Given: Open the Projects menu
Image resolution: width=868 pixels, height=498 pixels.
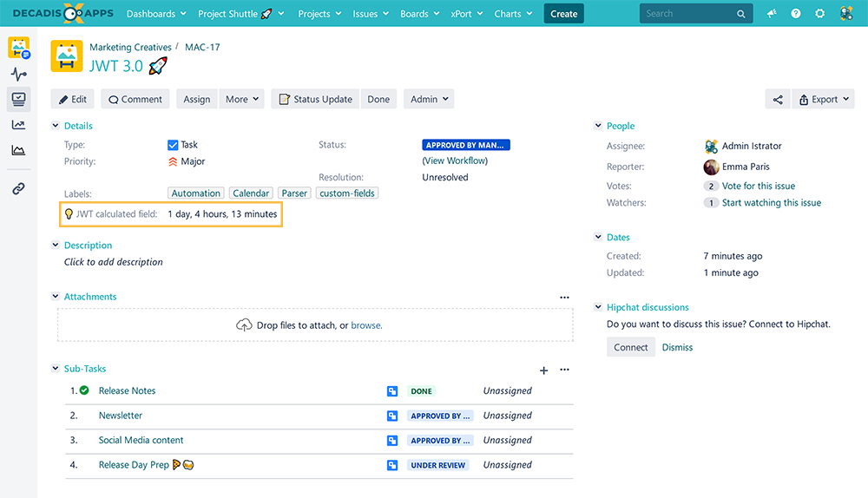Looking at the screenshot, I should click(319, 14).
